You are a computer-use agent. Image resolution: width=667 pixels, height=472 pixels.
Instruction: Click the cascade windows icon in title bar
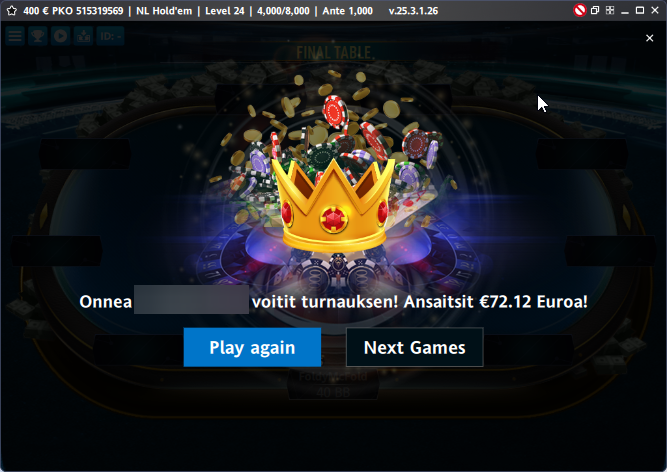pyautogui.click(x=595, y=10)
